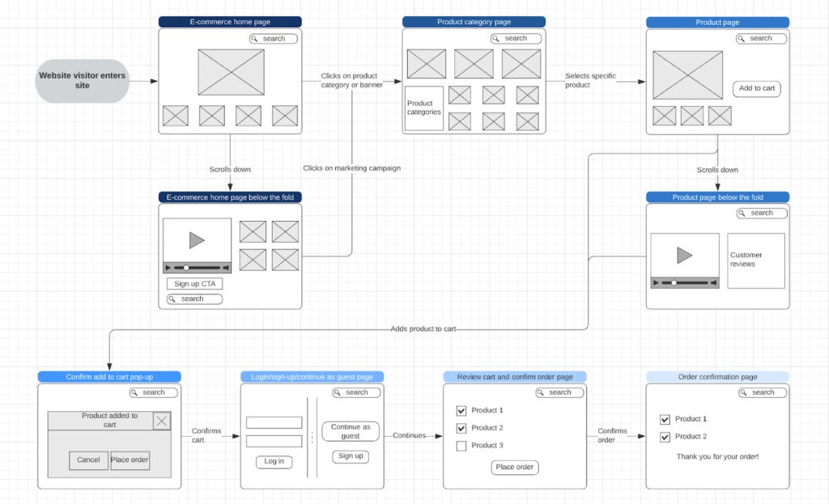Click search box on Order confirmation page

pos(763,392)
